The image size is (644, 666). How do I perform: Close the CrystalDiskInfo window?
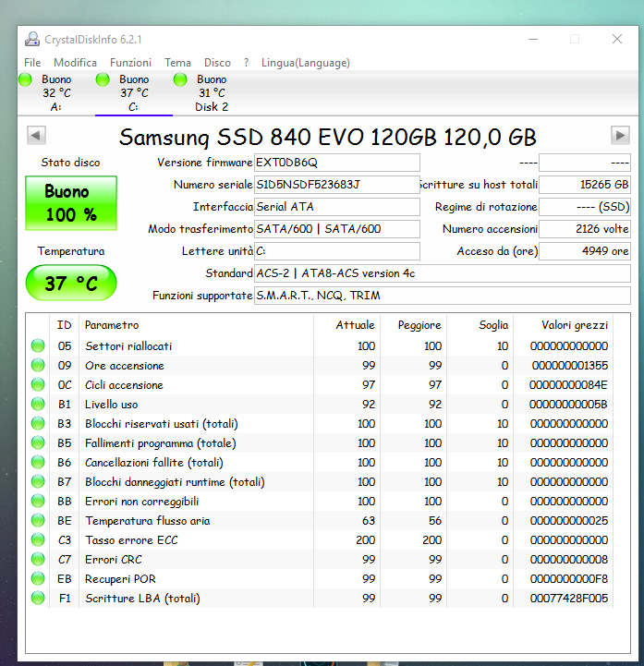click(x=617, y=39)
